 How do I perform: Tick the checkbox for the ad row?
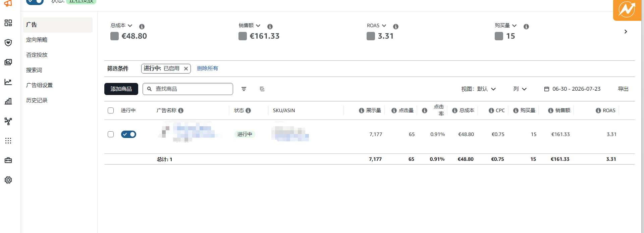(x=111, y=134)
